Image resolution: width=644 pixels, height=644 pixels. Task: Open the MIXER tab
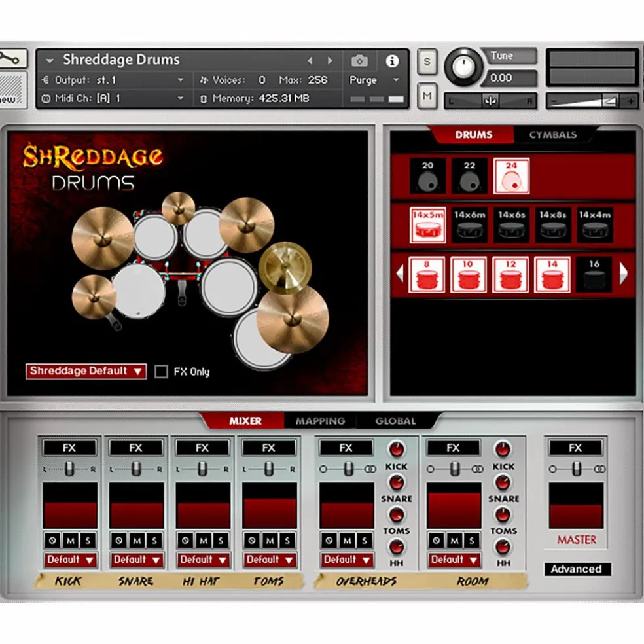pos(245,421)
